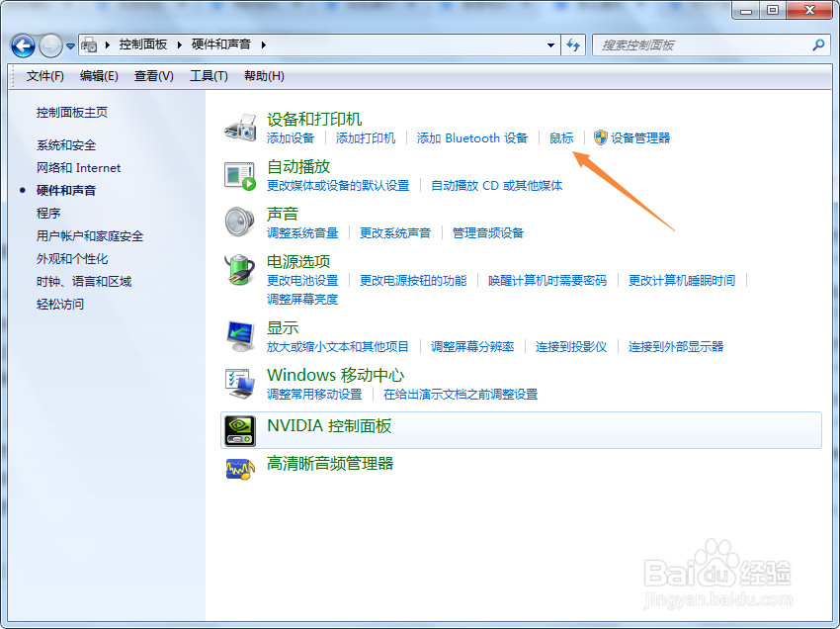
Task: Open the recent pages dropdown arrow
Action: (x=70, y=46)
